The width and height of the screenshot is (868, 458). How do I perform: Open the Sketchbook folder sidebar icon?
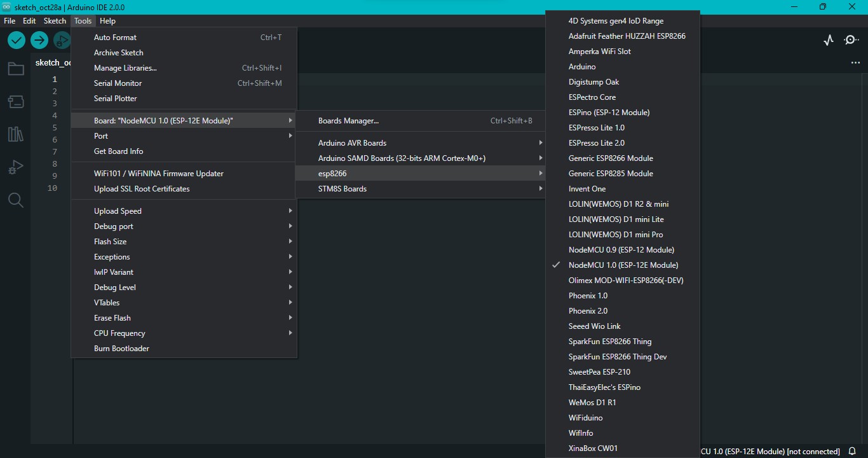[x=15, y=69]
